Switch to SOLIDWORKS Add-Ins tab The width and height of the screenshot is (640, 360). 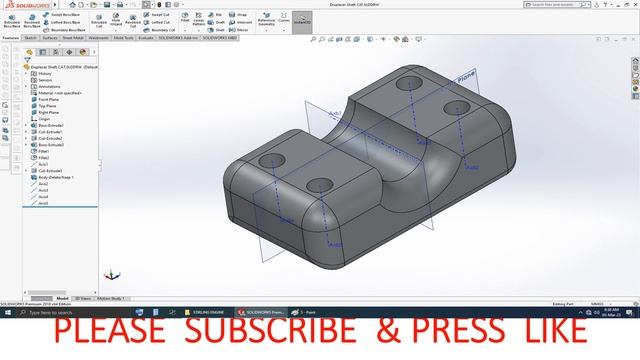(178, 38)
